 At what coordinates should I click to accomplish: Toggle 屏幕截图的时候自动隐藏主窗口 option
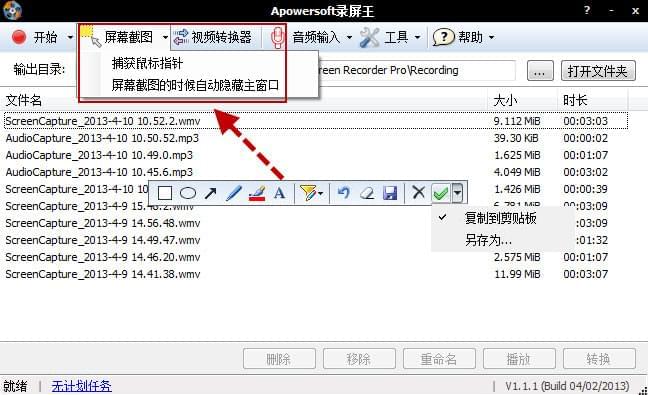point(195,85)
